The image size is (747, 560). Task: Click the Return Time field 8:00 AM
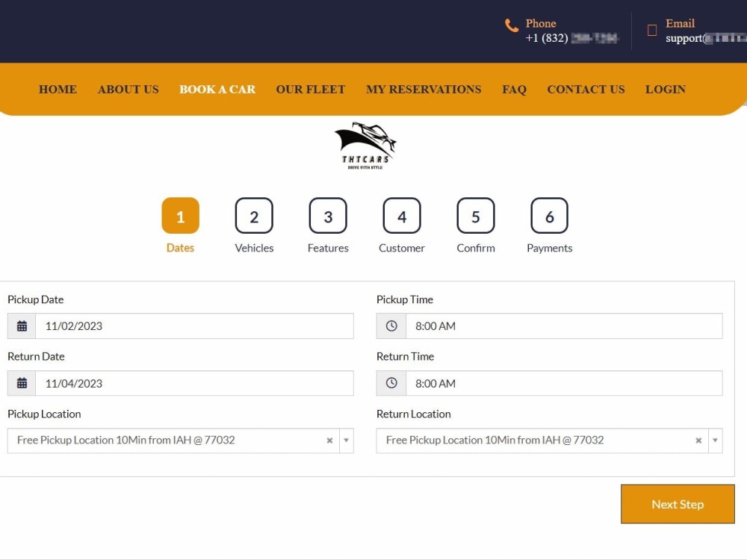[x=564, y=383]
